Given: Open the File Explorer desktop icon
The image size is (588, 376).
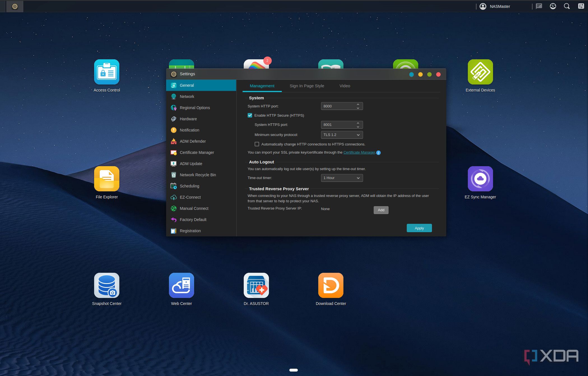Looking at the screenshot, I should 106,179.
